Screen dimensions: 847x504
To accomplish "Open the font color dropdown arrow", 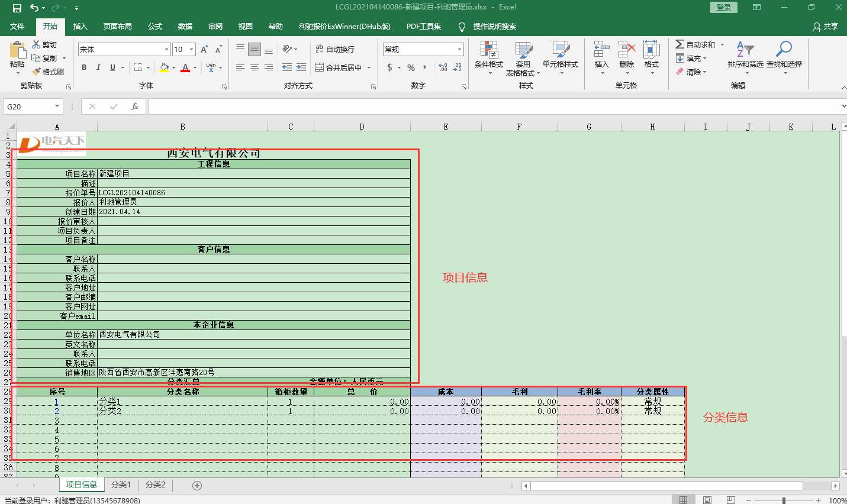I will [195, 68].
